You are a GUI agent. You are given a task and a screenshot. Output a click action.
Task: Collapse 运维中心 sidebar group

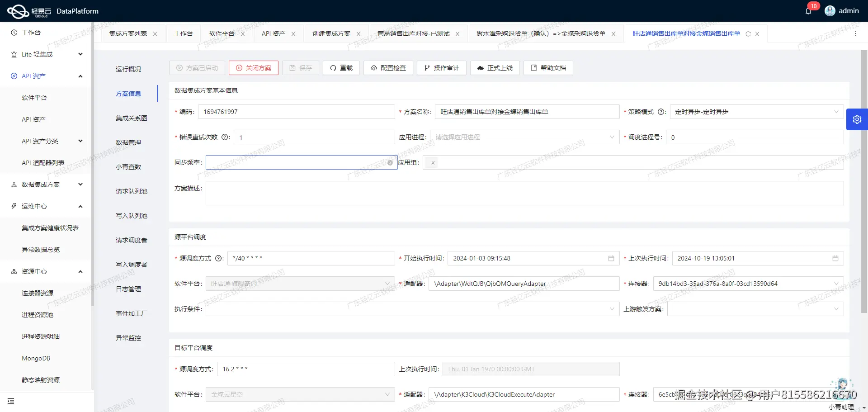point(80,206)
